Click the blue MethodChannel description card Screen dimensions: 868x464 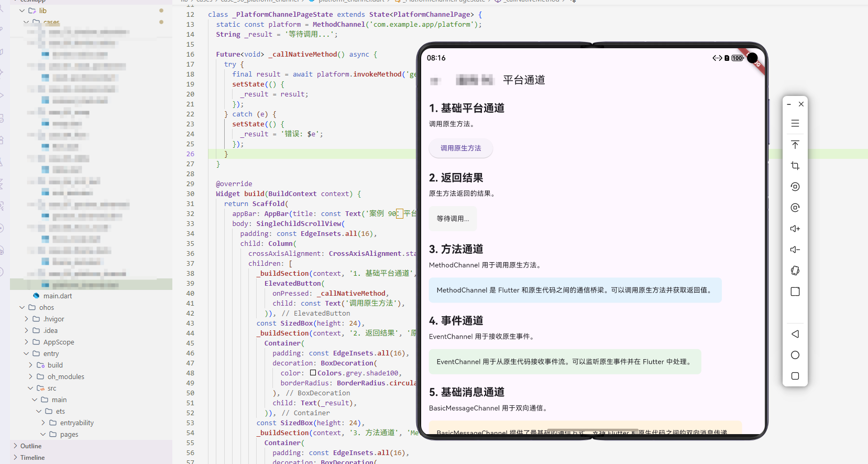tap(575, 290)
